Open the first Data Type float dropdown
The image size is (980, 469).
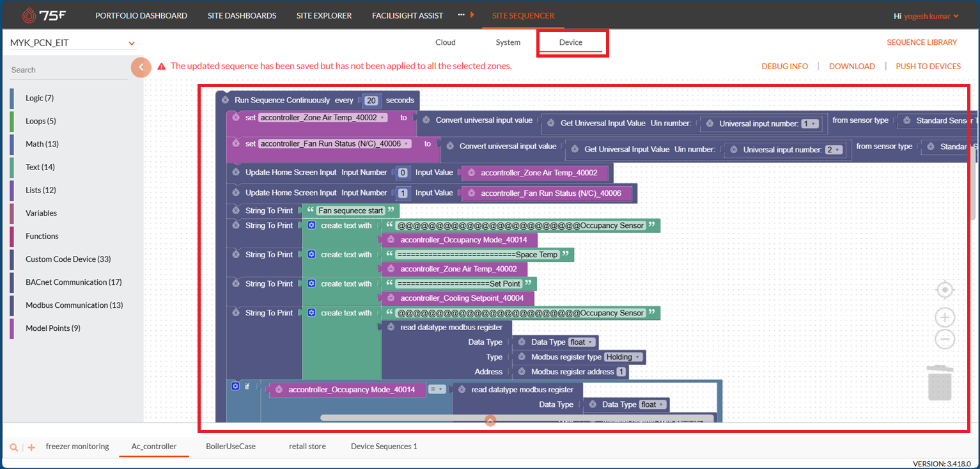point(582,342)
